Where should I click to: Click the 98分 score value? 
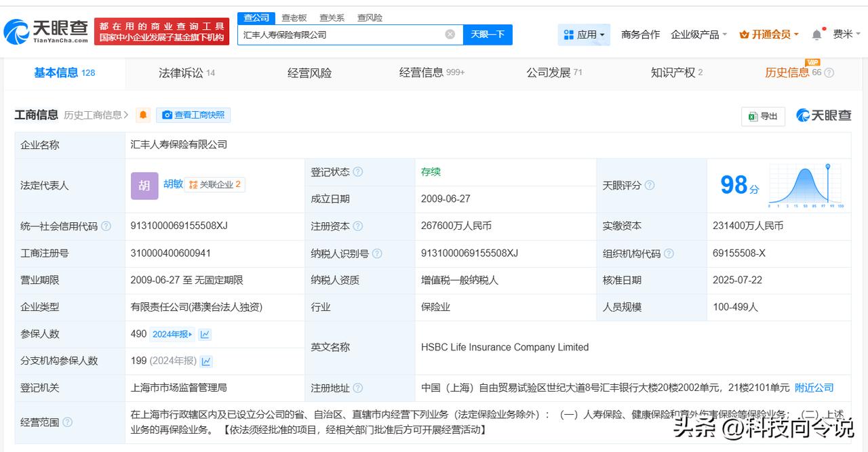739,185
